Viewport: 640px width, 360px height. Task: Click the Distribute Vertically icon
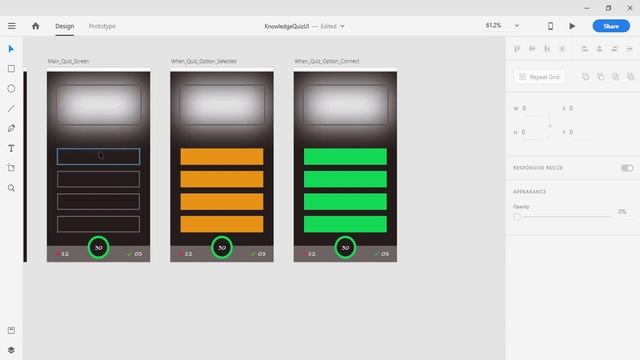click(x=562, y=49)
